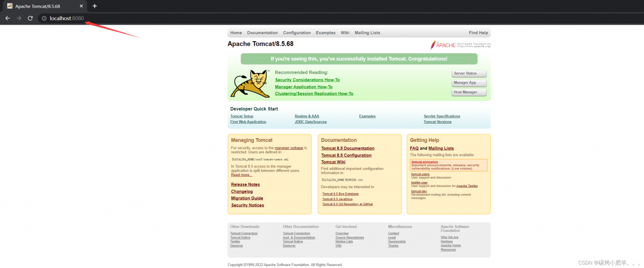This screenshot has height=268, width=644.
Task: Open mod_jk Documentation footer link
Action: pos(299,237)
